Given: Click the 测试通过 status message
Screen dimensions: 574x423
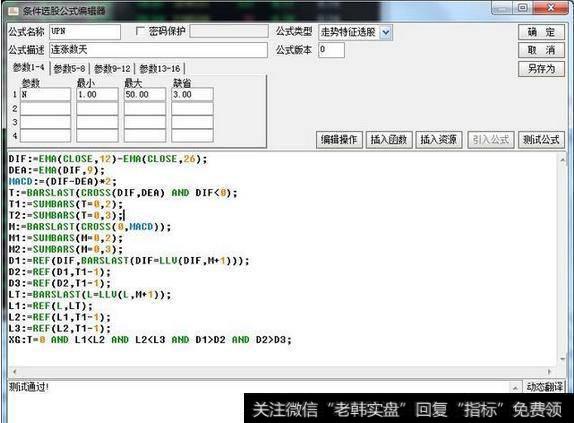Looking at the screenshot, I should [29, 387].
